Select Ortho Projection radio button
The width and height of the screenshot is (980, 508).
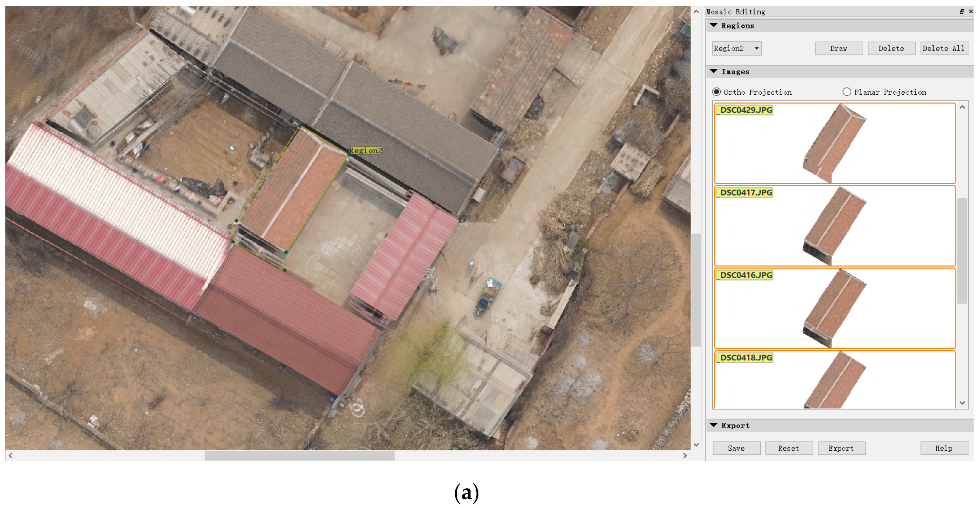(716, 92)
